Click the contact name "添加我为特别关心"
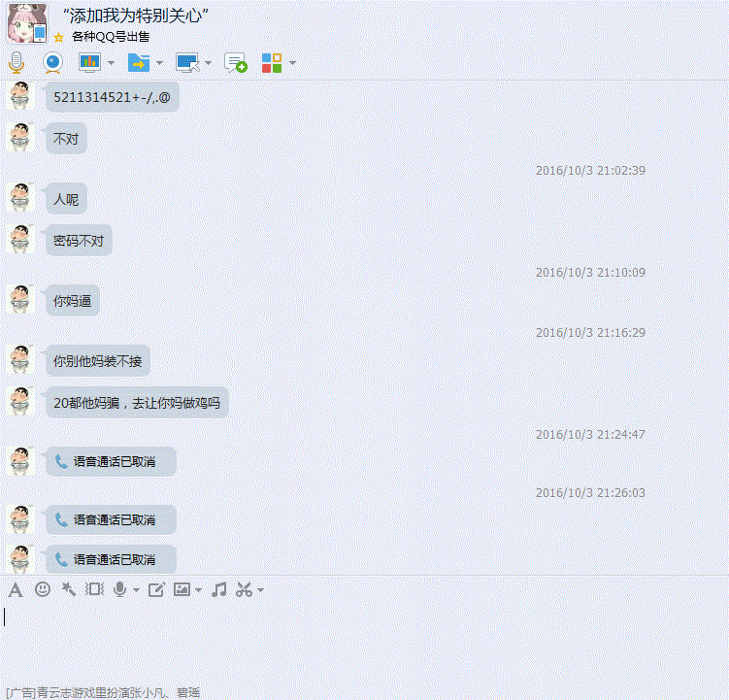 [x=135, y=16]
